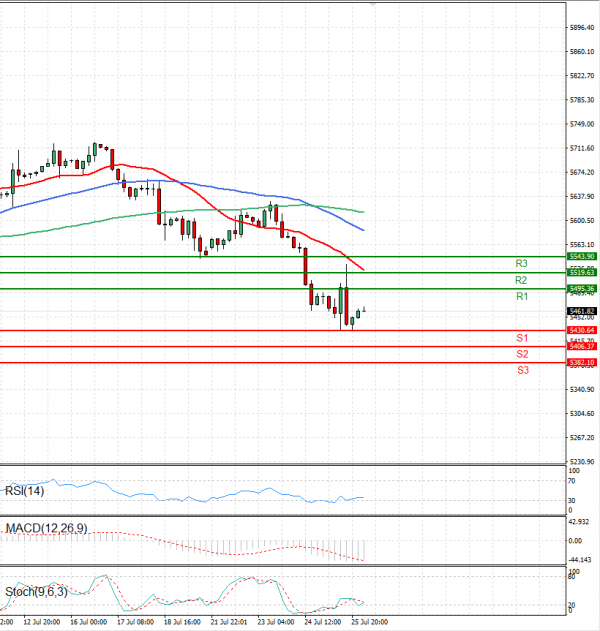
Task: Click the S1 support label
Action: tap(522, 338)
